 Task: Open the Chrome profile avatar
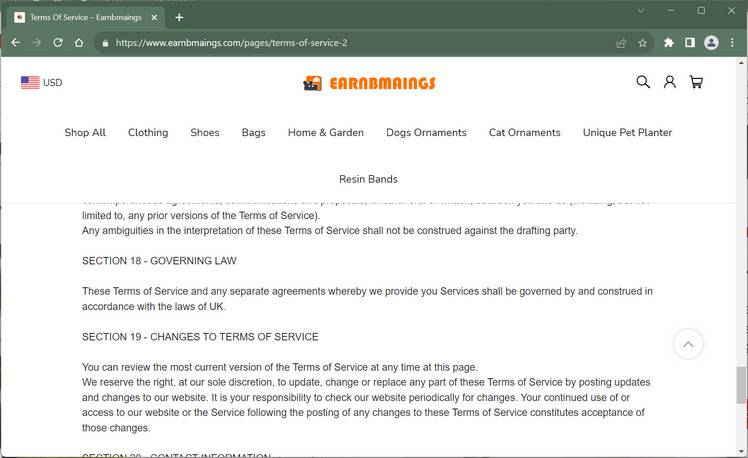711,42
